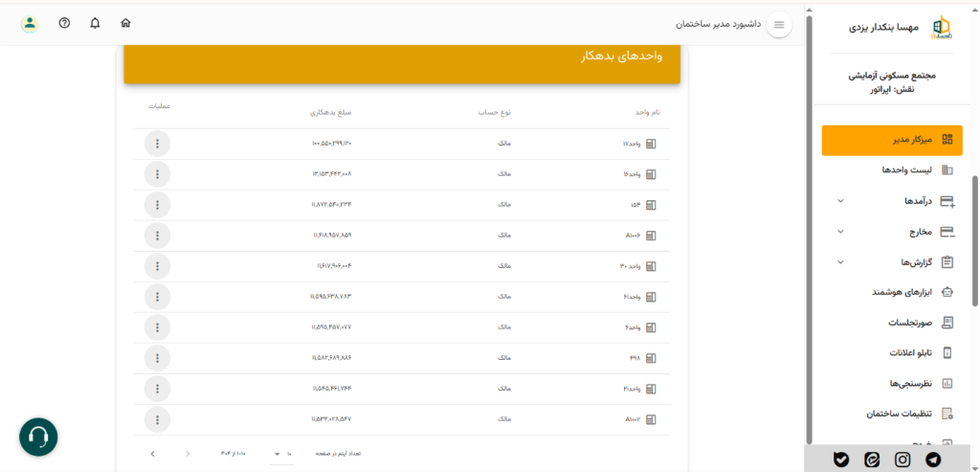The width and height of the screenshot is (980, 472).
Task: Open three-dot menu for واحد6 row
Action: pyautogui.click(x=158, y=327)
